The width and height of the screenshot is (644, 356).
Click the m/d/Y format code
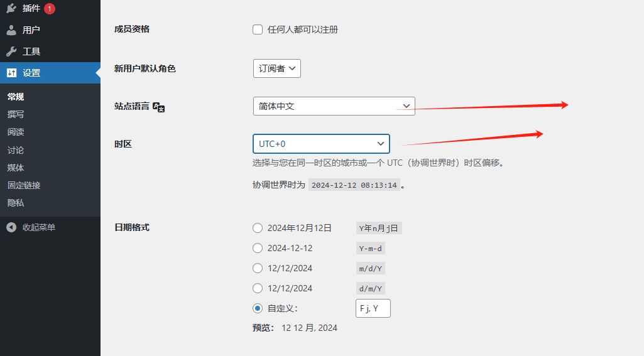(371, 269)
